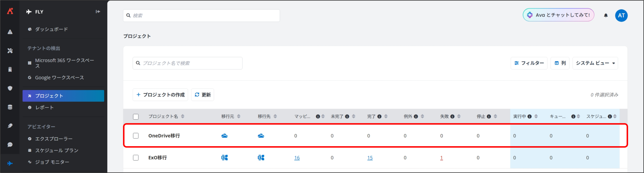644x173 pixels.
Task: Open the 16 mapping count link for ExO移行
Action: tap(297, 158)
